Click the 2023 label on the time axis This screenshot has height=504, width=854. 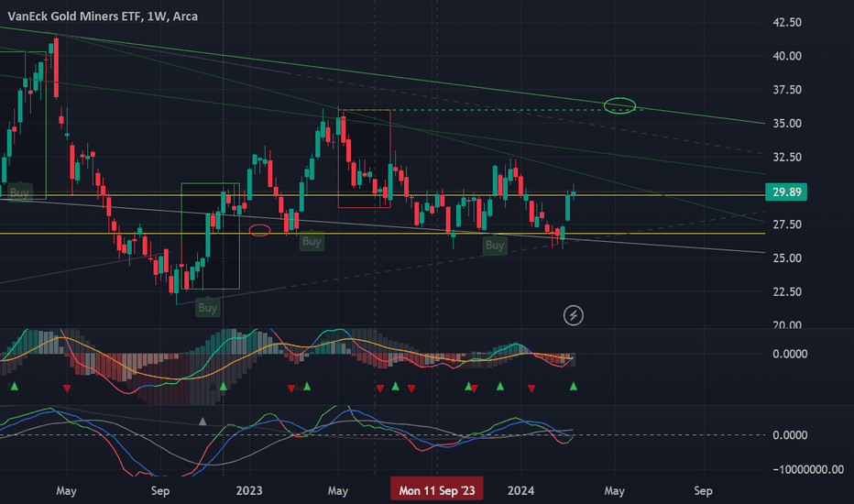click(x=249, y=491)
